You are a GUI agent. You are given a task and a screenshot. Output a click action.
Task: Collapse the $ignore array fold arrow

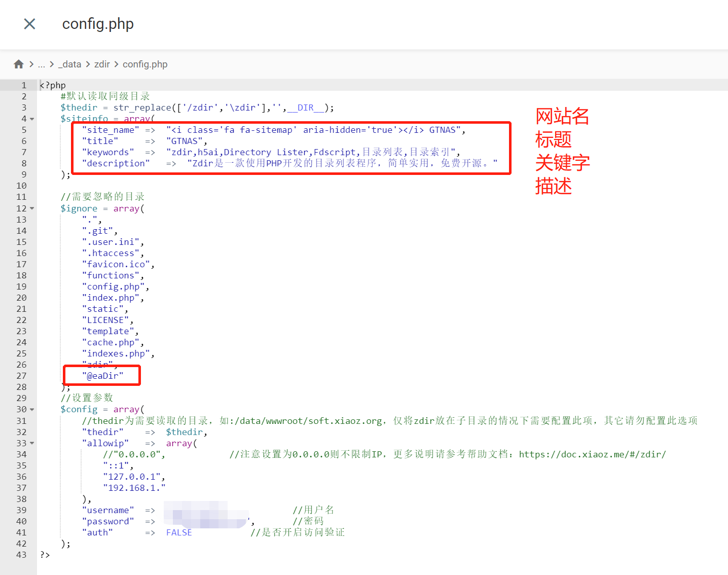pos(32,208)
